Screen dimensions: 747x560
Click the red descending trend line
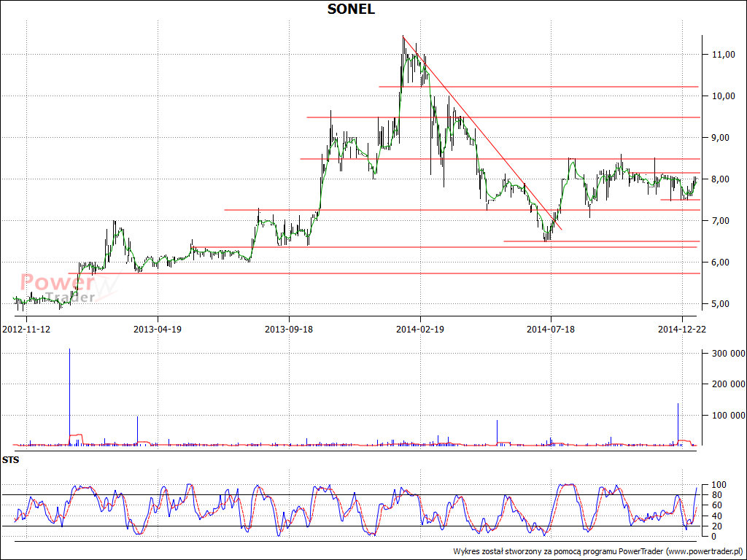coord(482,133)
